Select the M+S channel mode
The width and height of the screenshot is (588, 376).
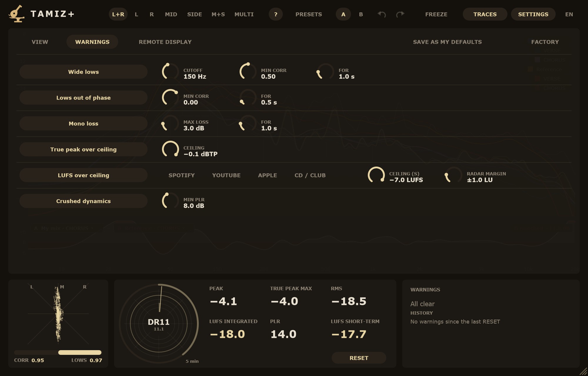[218, 14]
